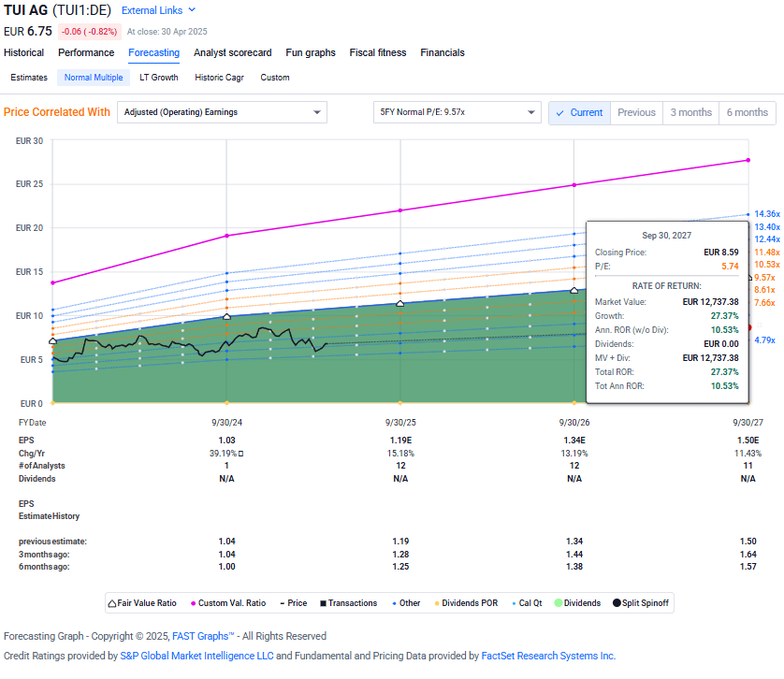Switch to the Estimates sub-tab
The image size is (784, 679).
click(28, 78)
